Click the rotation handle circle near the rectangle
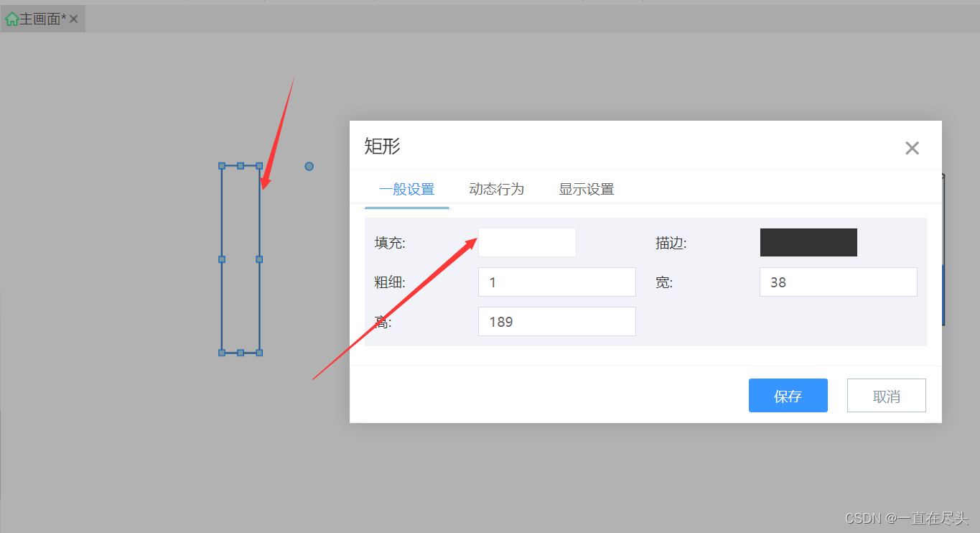The height and width of the screenshot is (533, 980). 309,166
